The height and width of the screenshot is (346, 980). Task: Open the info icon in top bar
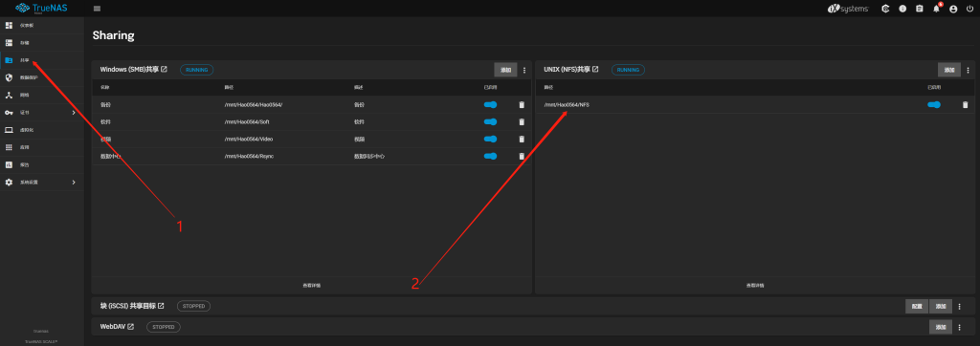pyautogui.click(x=902, y=9)
